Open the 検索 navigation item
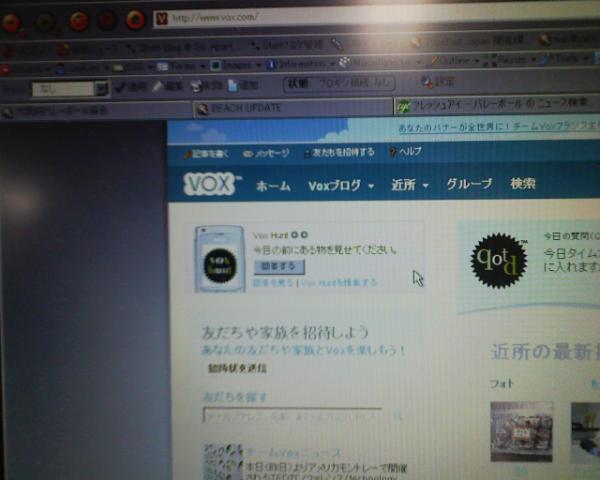 click(x=523, y=183)
